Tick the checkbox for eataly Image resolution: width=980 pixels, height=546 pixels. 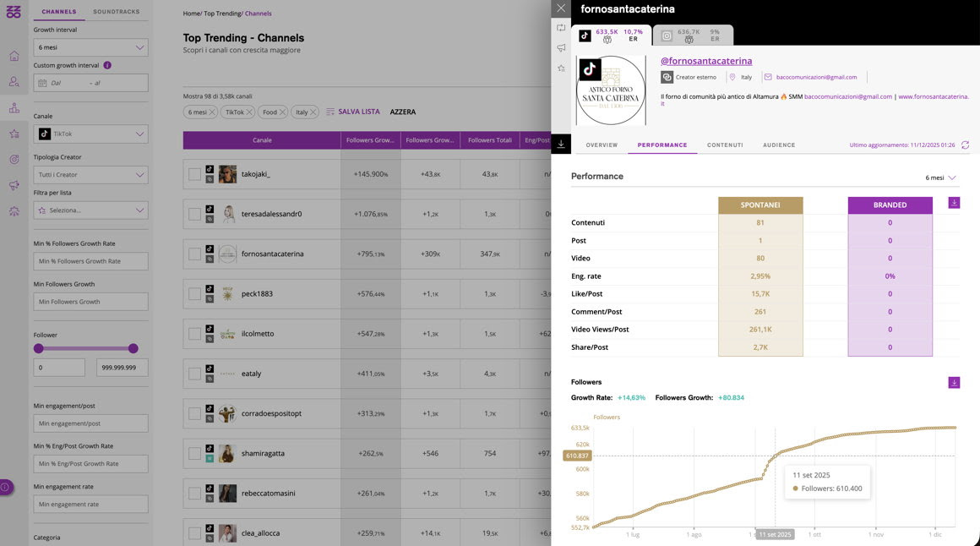(194, 374)
